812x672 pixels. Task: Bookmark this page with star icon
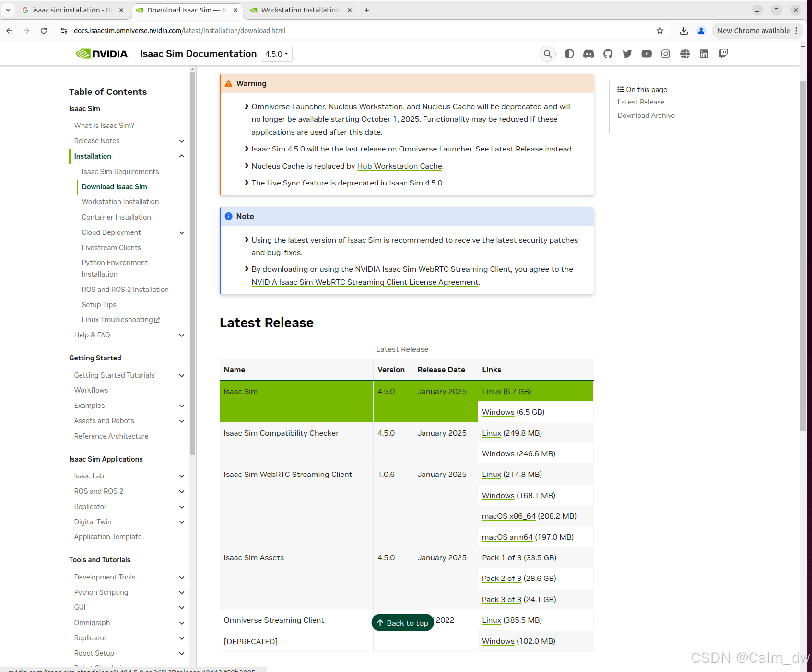[660, 31]
